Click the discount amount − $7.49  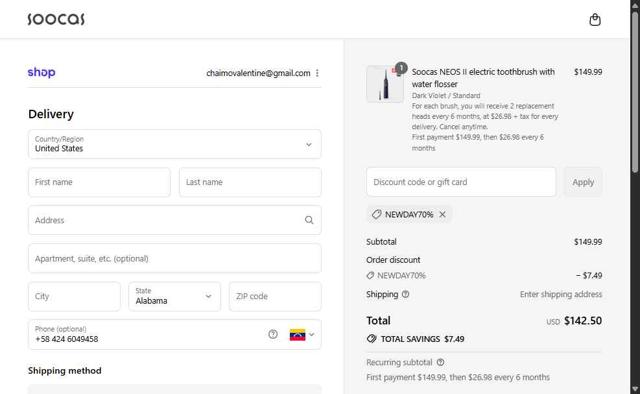coord(589,276)
